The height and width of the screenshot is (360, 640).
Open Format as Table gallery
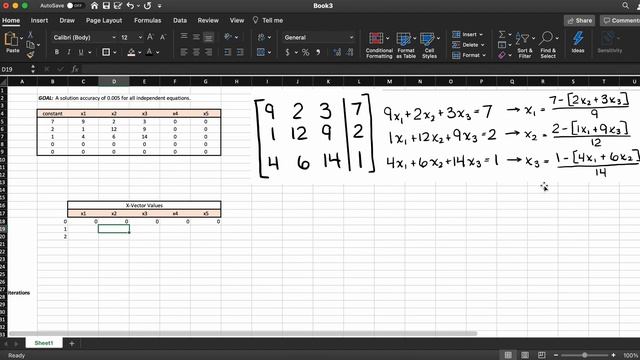pyautogui.click(x=406, y=45)
